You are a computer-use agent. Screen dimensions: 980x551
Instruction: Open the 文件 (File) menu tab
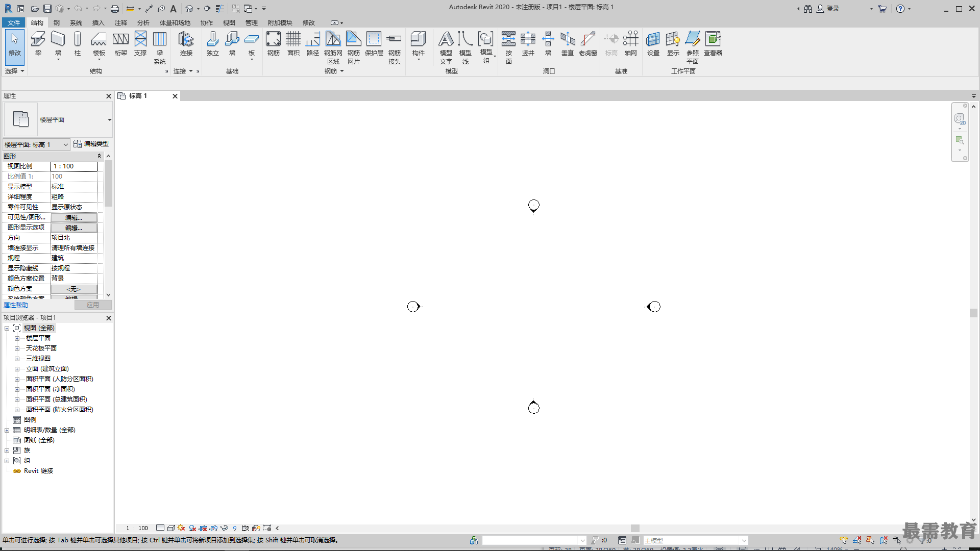pyautogui.click(x=14, y=22)
